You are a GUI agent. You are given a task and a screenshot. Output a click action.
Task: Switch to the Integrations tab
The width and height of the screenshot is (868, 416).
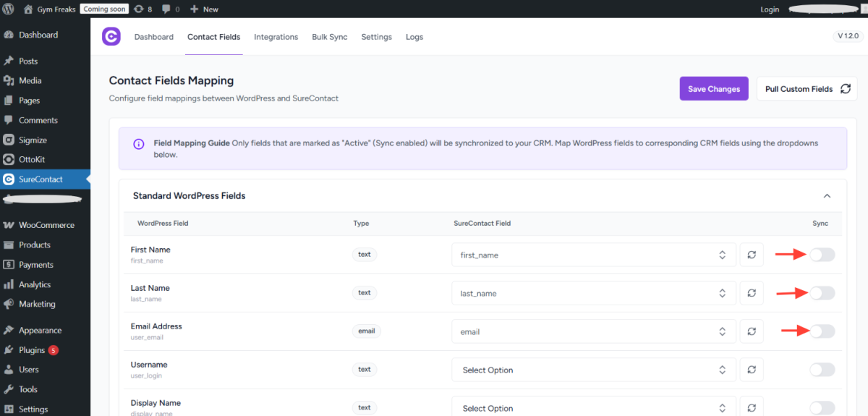tap(276, 37)
